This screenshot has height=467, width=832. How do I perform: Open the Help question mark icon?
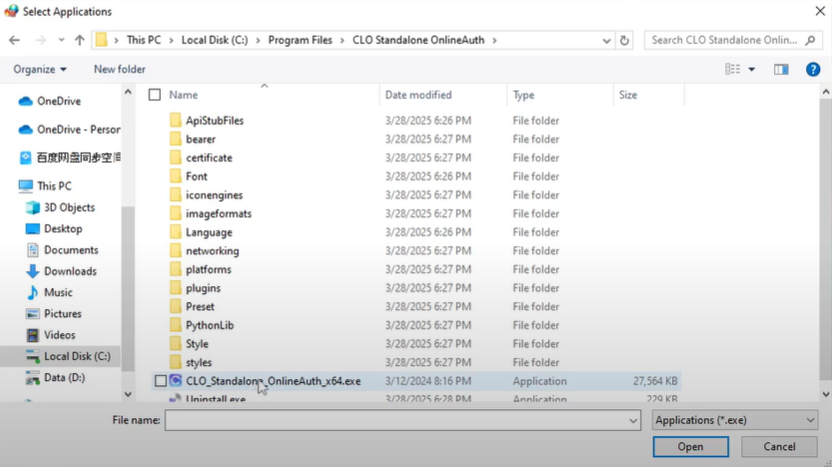click(x=813, y=69)
